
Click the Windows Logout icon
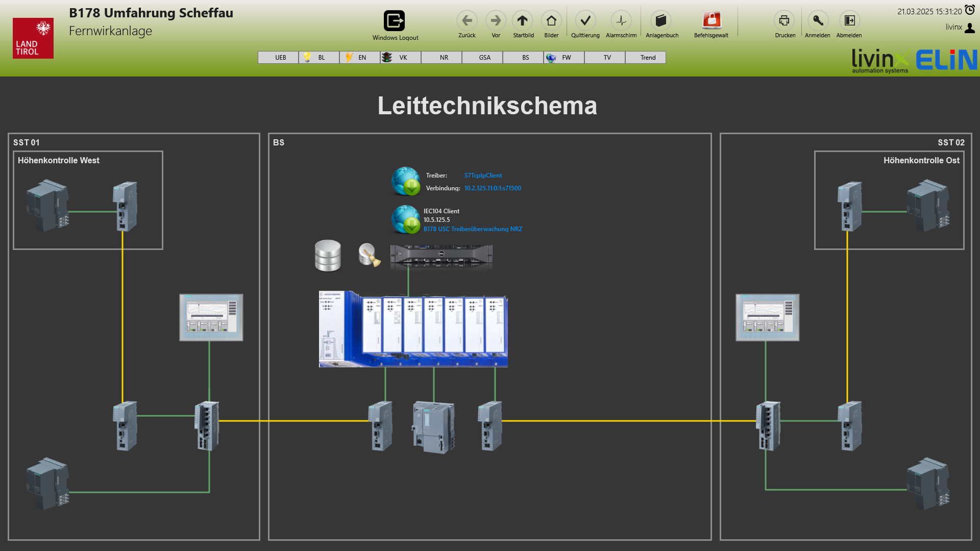coord(394,21)
